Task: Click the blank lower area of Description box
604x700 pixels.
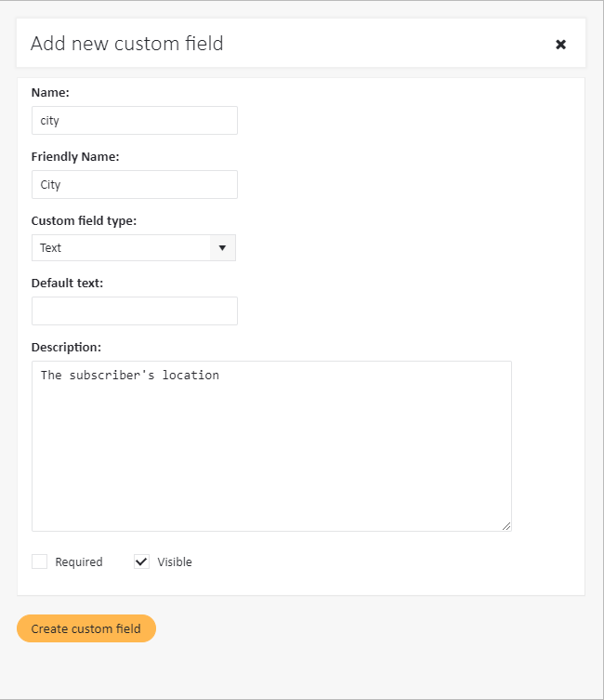Action: [x=269, y=474]
